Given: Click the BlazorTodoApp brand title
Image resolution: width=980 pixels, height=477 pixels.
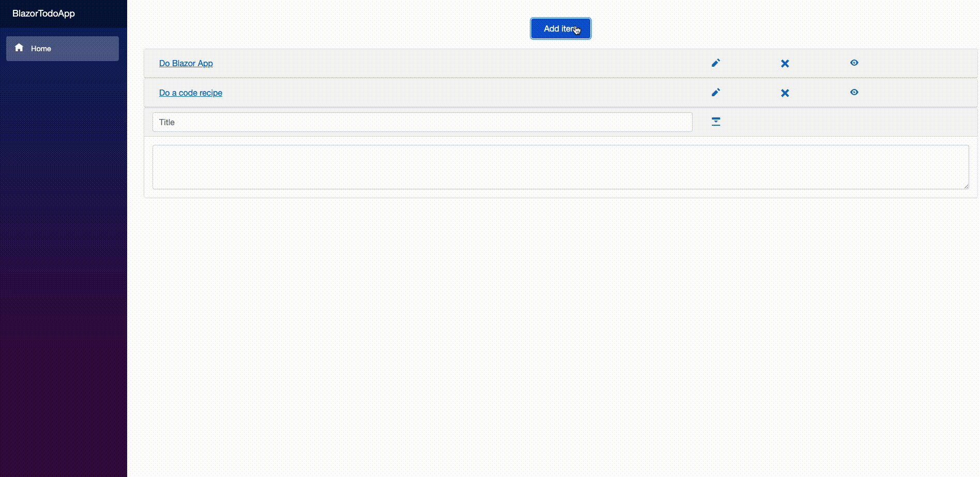Looking at the screenshot, I should pos(43,13).
